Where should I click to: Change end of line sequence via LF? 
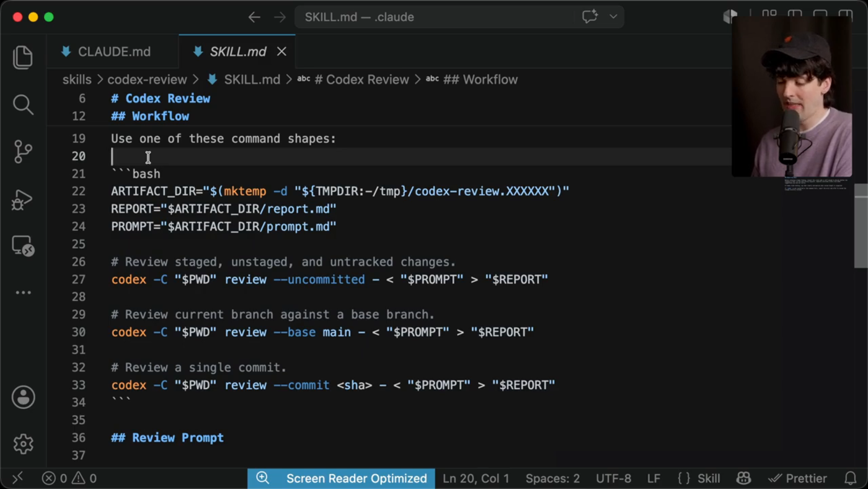point(653,478)
